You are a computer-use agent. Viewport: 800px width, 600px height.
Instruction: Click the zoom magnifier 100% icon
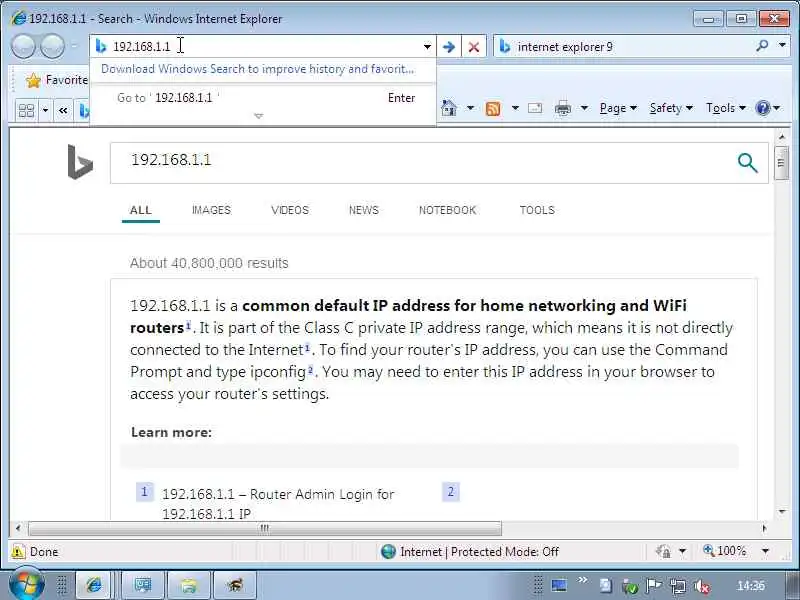click(x=709, y=550)
